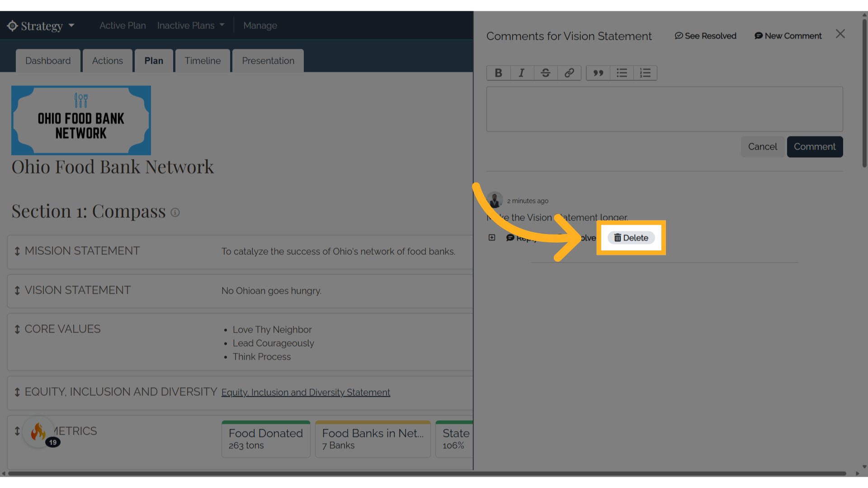Close the comments panel

coord(840,34)
